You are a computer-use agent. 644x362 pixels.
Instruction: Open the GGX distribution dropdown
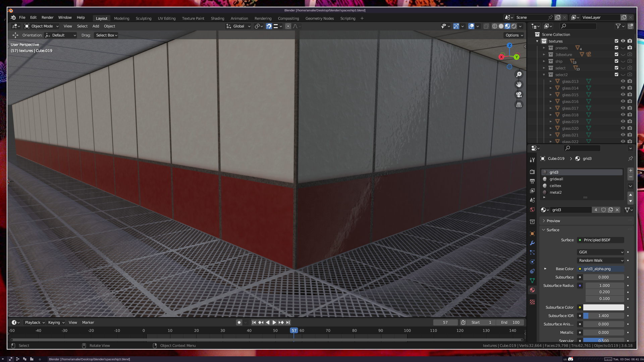click(x=600, y=252)
